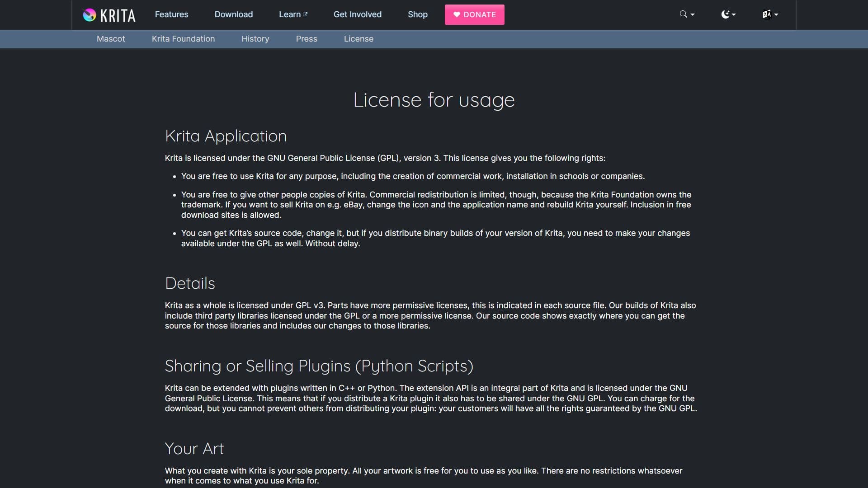Expand the language dropdown arrow
Image resolution: width=868 pixels, height=488 pixels.
click(776, 15)
